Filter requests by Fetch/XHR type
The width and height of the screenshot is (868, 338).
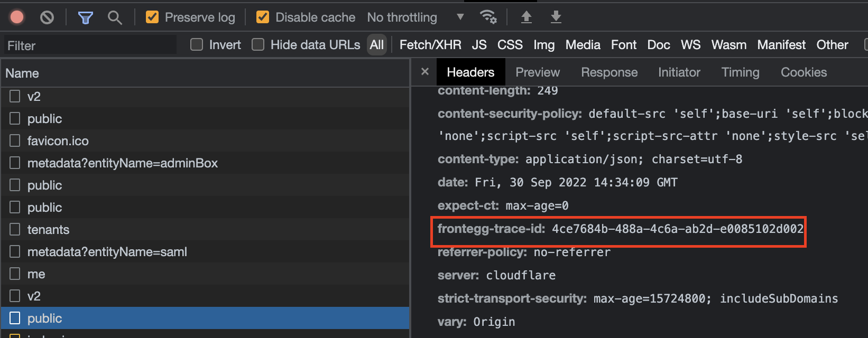(x=430, y=45)
